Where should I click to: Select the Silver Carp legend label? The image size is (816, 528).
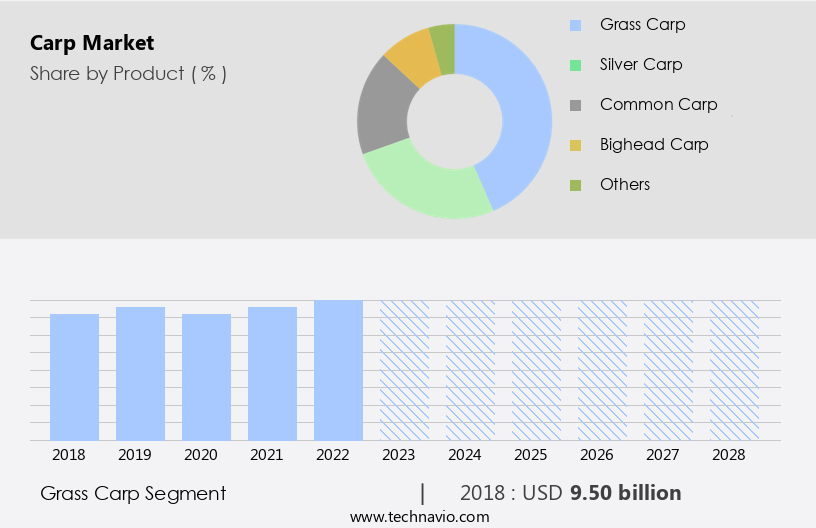tap(641, 64)
